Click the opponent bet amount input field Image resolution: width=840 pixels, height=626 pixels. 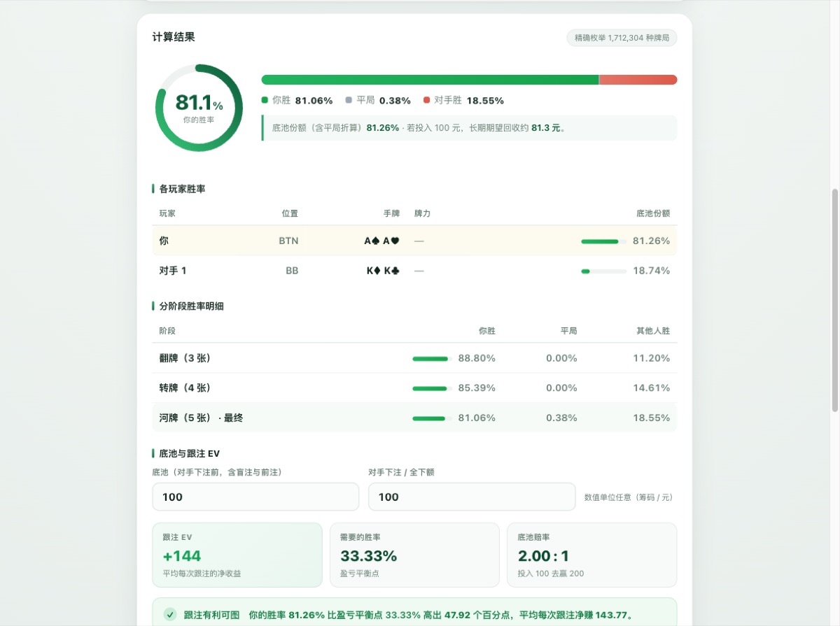472,497
